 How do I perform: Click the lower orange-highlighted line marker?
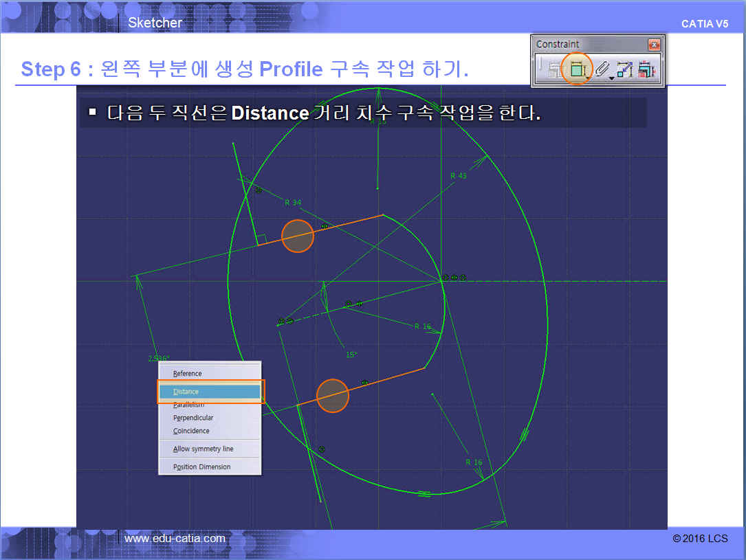coord(333,396)
